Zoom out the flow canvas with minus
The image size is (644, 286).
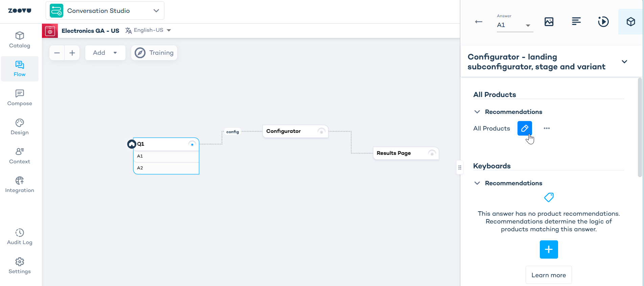[x=57, y=53]
